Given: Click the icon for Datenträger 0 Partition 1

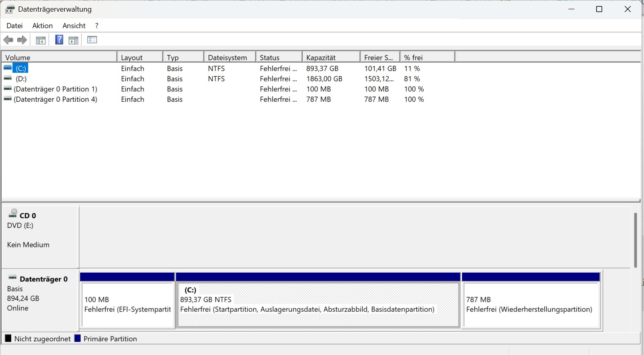Looking at the screenshot, I should pos(8,88).
